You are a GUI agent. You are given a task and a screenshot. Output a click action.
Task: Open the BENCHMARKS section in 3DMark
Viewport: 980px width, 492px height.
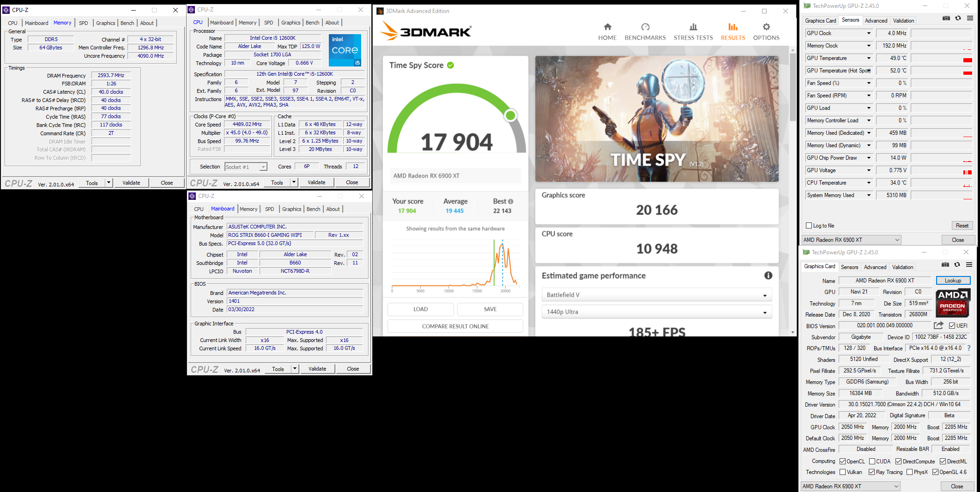click(645, 32)
